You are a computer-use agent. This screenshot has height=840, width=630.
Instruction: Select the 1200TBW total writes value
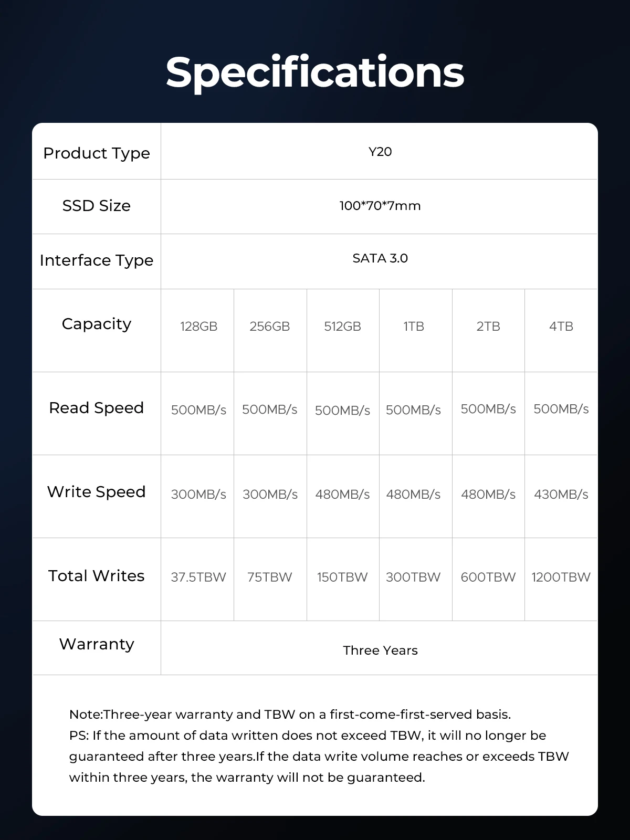click(x=561, y=577)
